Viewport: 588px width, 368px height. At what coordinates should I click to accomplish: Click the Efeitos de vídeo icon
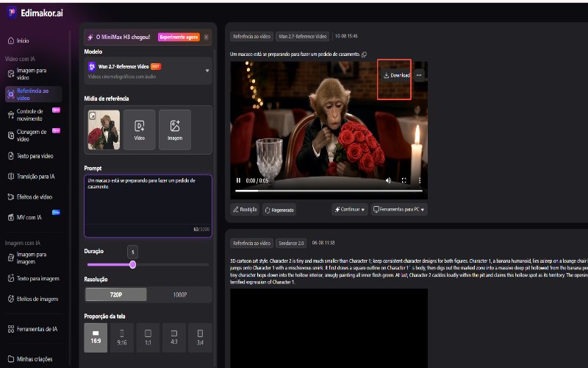tap(11, 197)
